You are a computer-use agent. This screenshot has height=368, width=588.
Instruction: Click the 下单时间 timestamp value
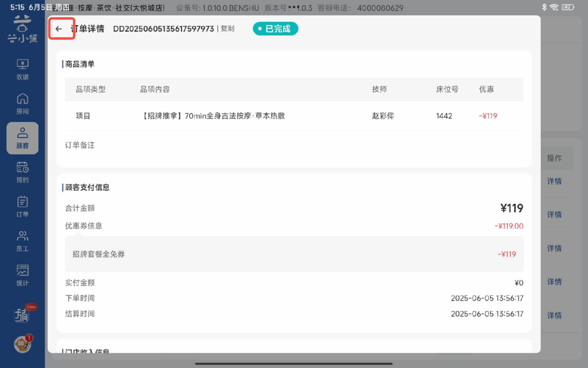[x=487, y=298]
